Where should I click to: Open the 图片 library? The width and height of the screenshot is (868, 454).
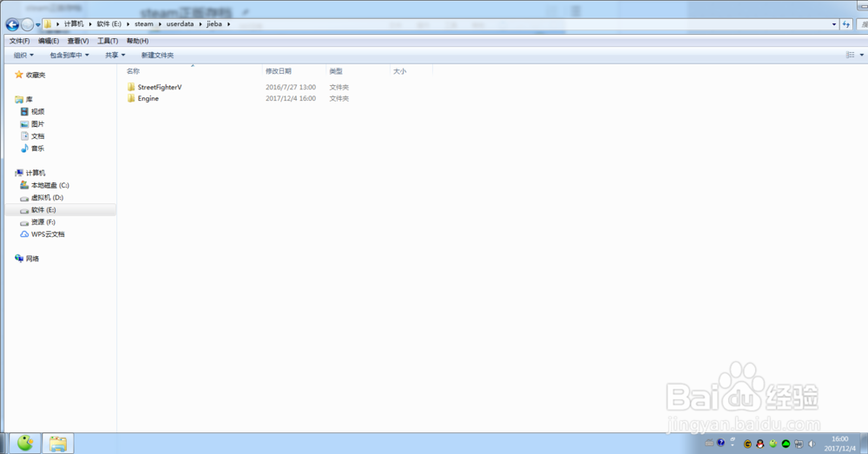(x=37, y=124)
